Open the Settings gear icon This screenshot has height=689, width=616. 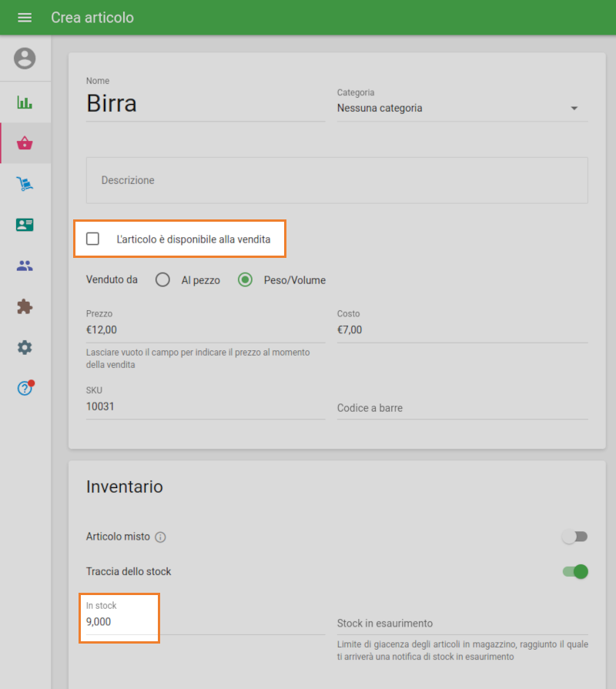tap(25, 347)
